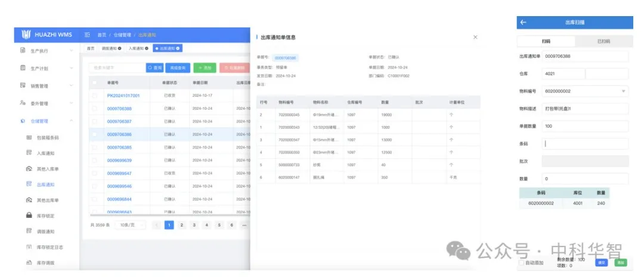Viewport: 644px width, 277px height.
Task: Click the 库存调拨 icon in sidebar
Action: [x=29, y=262]
